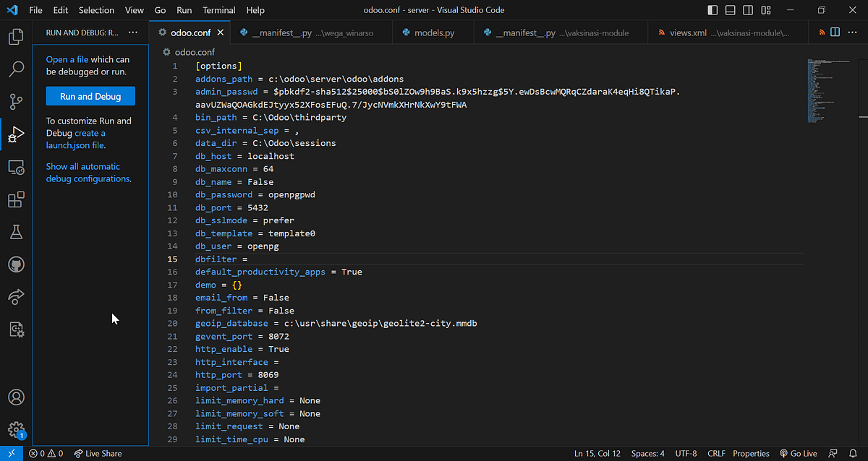Select the Source Control icon
Image resolution: width=868 pixels, height=461 pixels.
click(x=16, y=101)
